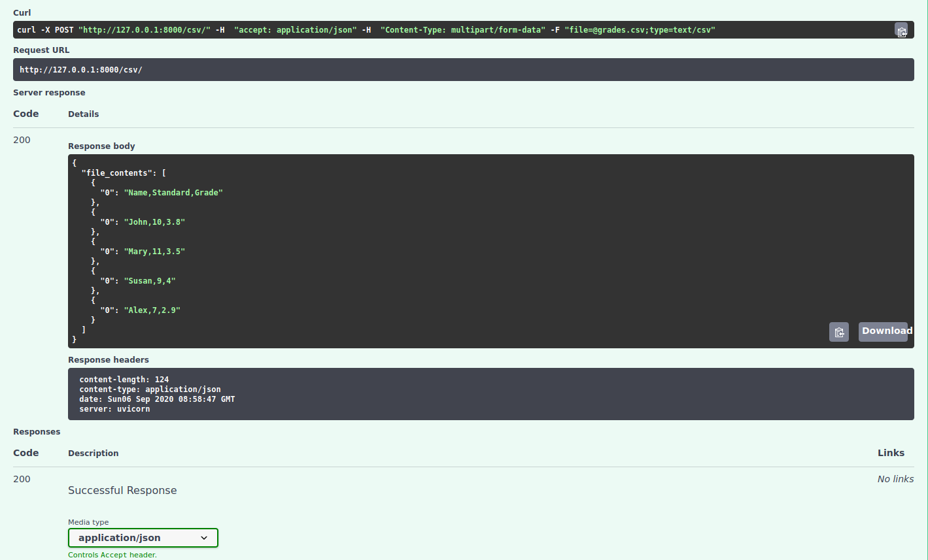This screenshot has width=928, height=560.
Task: Click the Request URL field
Action: click(262, 69)
